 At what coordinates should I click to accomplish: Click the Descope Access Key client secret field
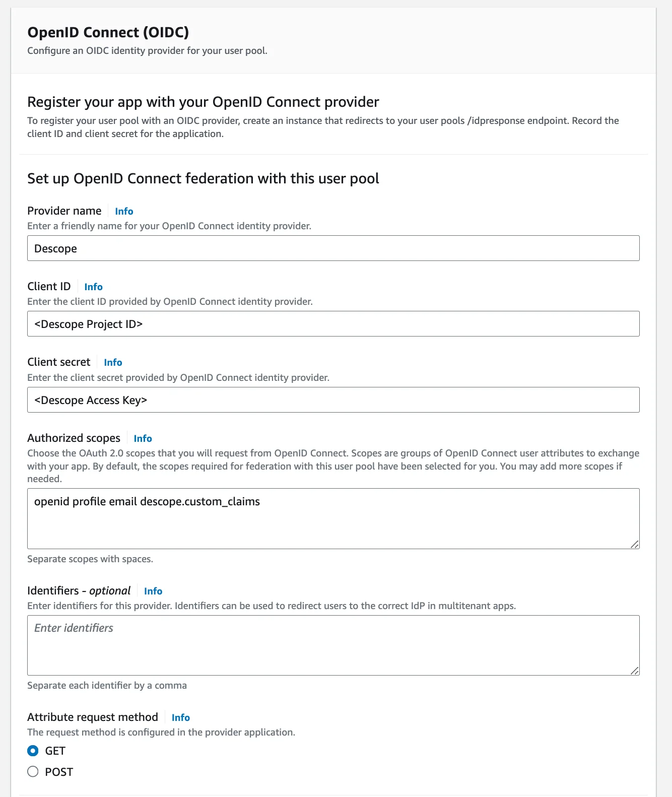333,400
